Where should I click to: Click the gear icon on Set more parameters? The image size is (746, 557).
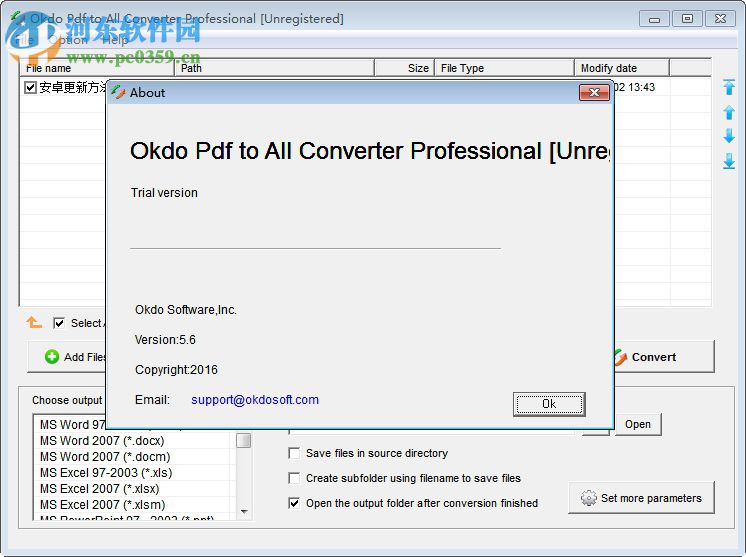click(x=589, y=498)
